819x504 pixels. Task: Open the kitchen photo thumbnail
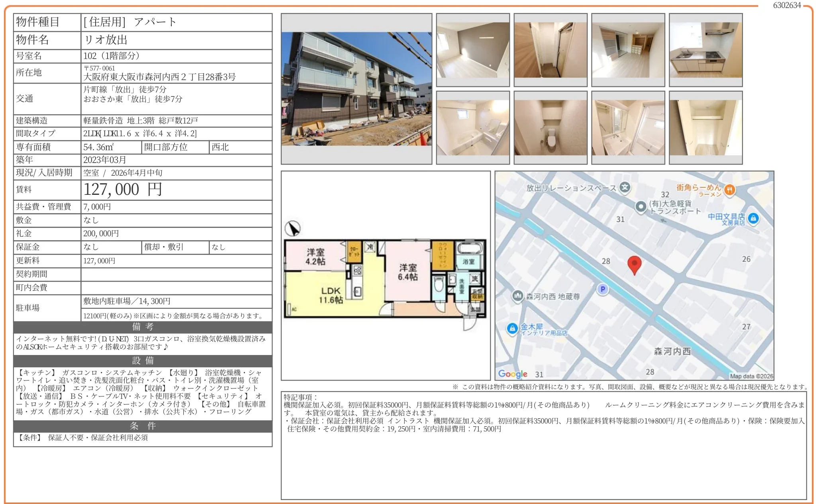coord(705,50)
